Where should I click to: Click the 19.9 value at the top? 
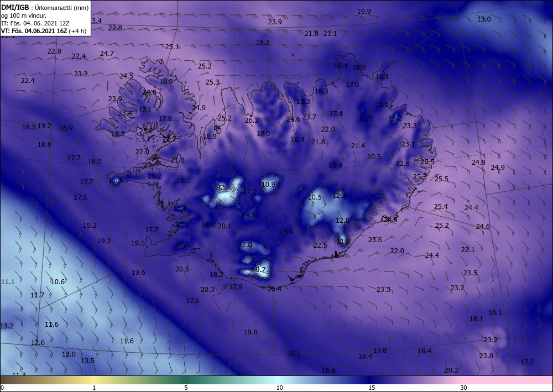(x=364, y=11)
